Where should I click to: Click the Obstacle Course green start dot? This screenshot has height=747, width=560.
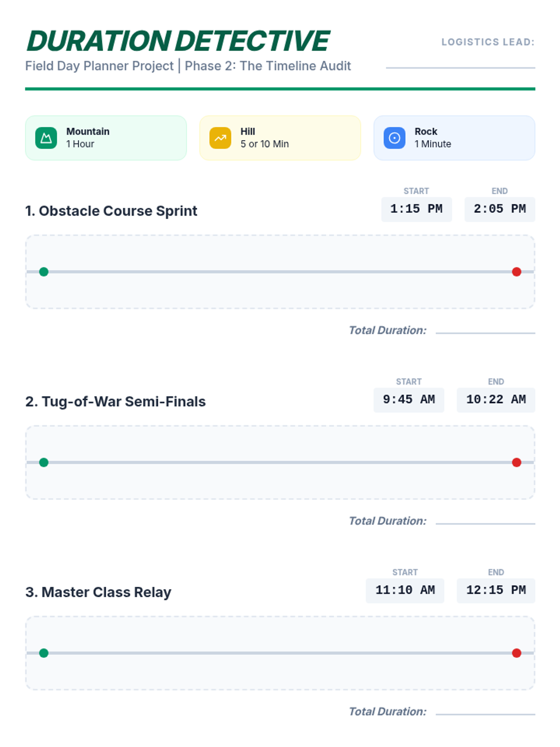tap(44, 272)
